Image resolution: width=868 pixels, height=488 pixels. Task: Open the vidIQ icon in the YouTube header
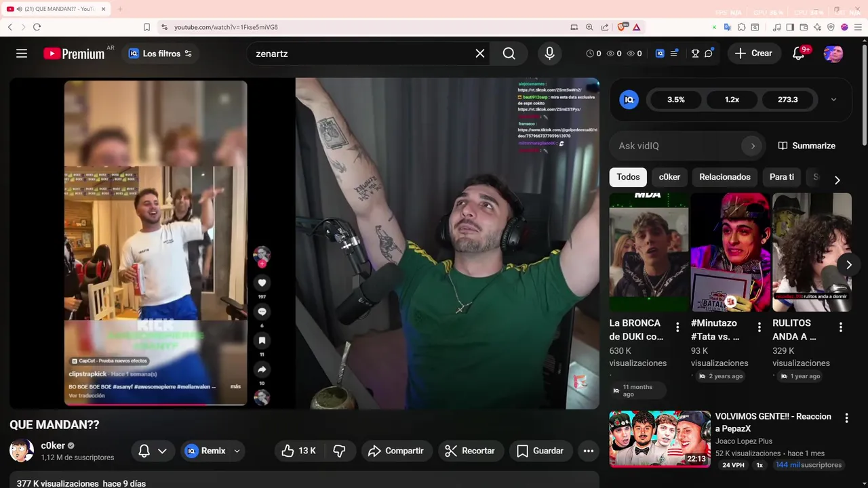point(660,54)
